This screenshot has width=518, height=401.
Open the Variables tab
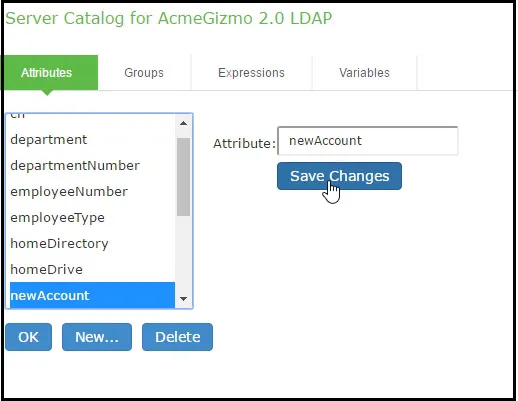(364, 73)
